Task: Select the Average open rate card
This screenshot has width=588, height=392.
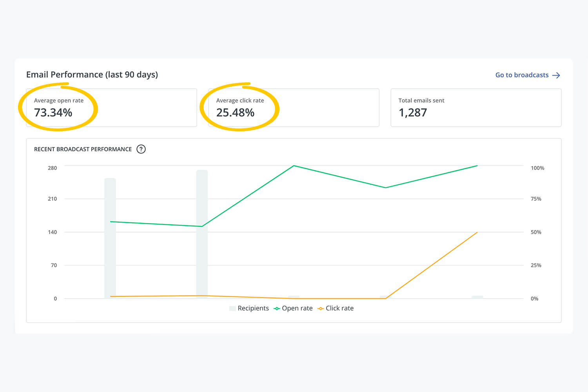Action: (111, 107)
